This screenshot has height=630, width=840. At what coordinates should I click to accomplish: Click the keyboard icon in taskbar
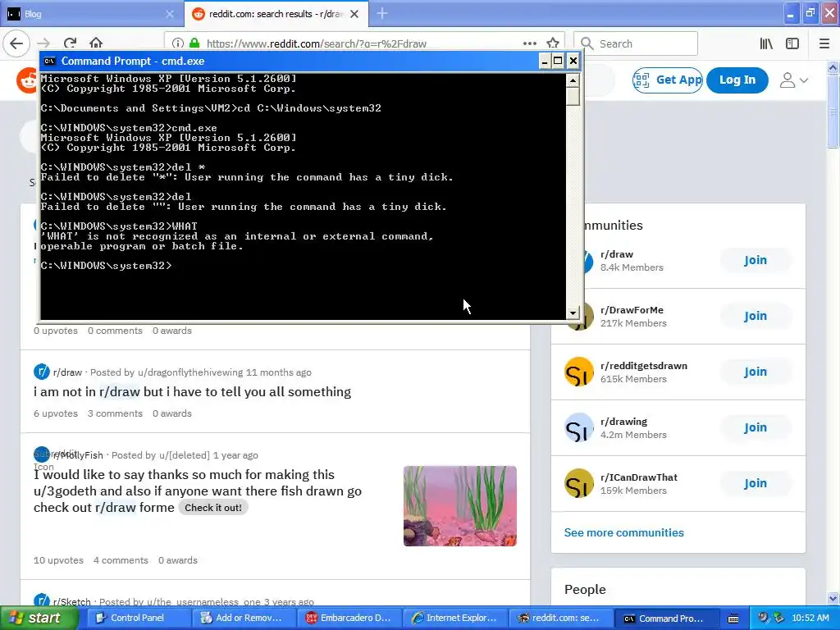(x=733, y=619)
